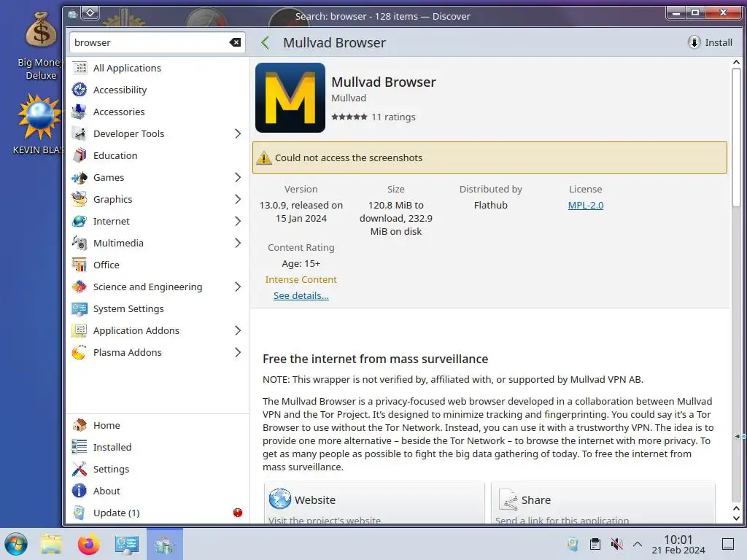Image resolution: width=747 pixels, height=560 pixels.
Task: Launch Firefox from the taskbar
Action: tap(88, 545)
